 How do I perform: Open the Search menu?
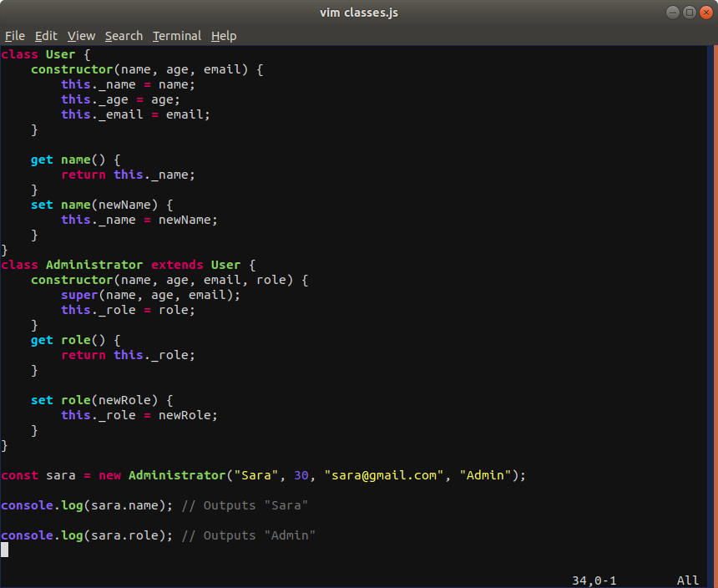[124, 36]
